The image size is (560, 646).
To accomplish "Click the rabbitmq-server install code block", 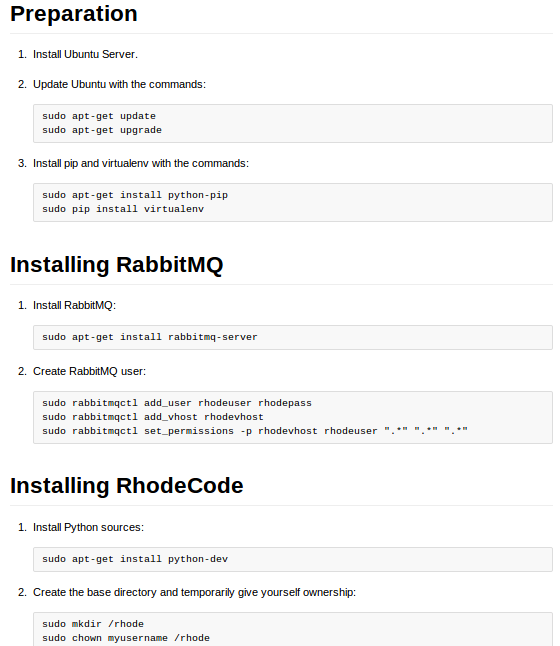I will click(x=293, y=337).
